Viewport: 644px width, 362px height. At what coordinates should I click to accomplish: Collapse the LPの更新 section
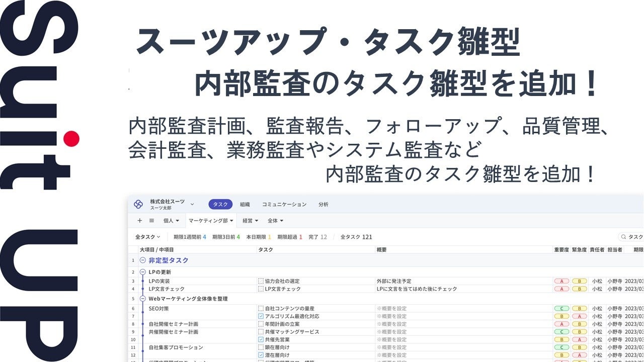(142, 272)
